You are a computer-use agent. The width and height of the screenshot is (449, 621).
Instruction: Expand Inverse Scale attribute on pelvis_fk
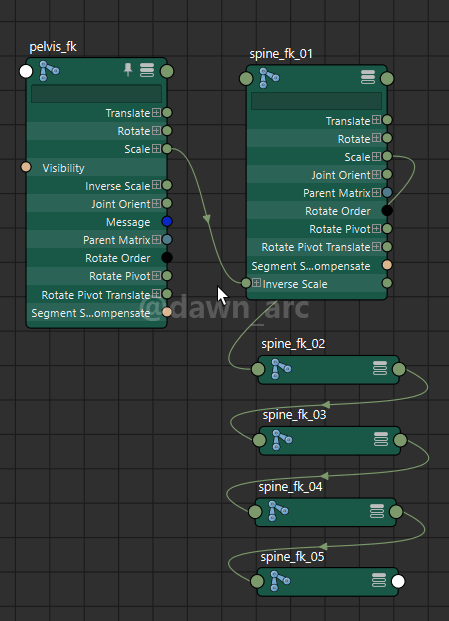pyautogui.click(x=156, y=185)
